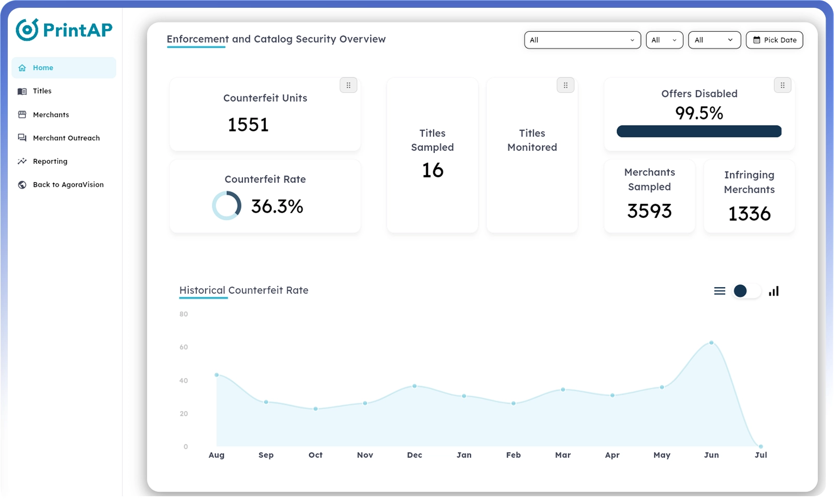The height and width of the screenshot is (504, 834).
Task: Click the globe icon beside Back to AgoraVision
Action: (22, 185)
